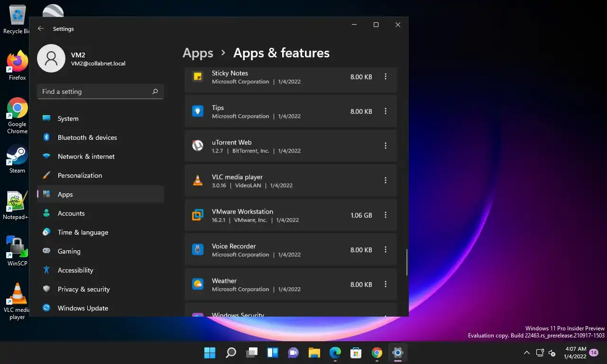Open the Firefox desktop shortcut
This screenshot has height=364, width=607.
pos(17,65)
